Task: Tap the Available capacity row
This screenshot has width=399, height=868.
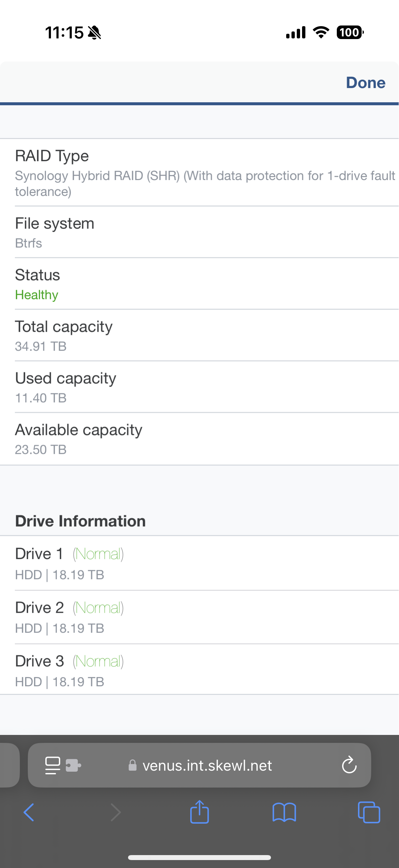Action: pos(199,439)
